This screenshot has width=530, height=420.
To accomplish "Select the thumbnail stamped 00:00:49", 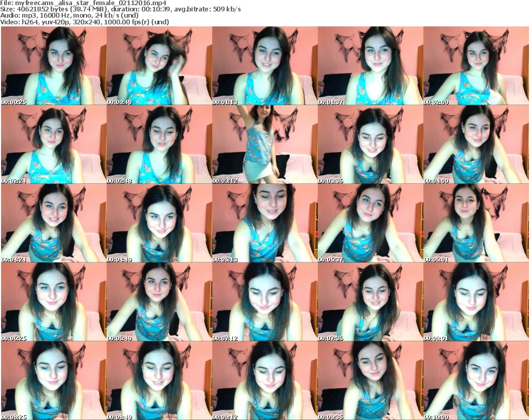I will 159,66.
